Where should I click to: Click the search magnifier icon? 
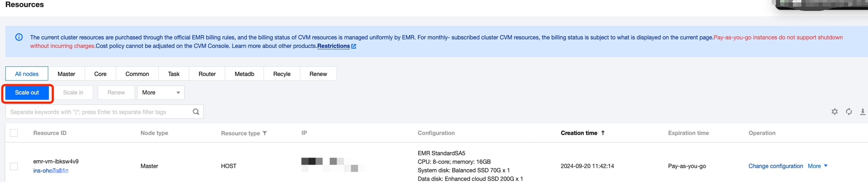pyautogui.click(x=196, y=112)
